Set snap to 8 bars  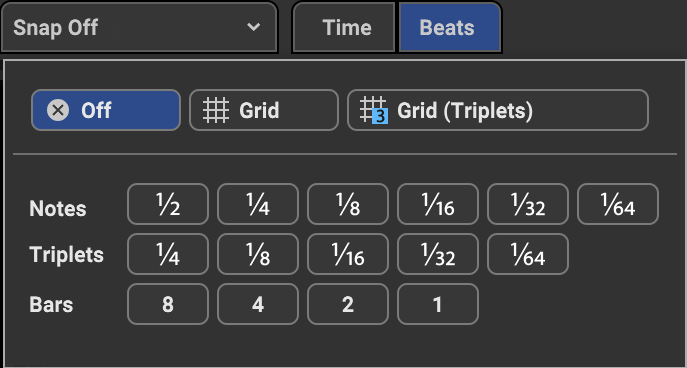pyautogui.click(x=168, y=304)
